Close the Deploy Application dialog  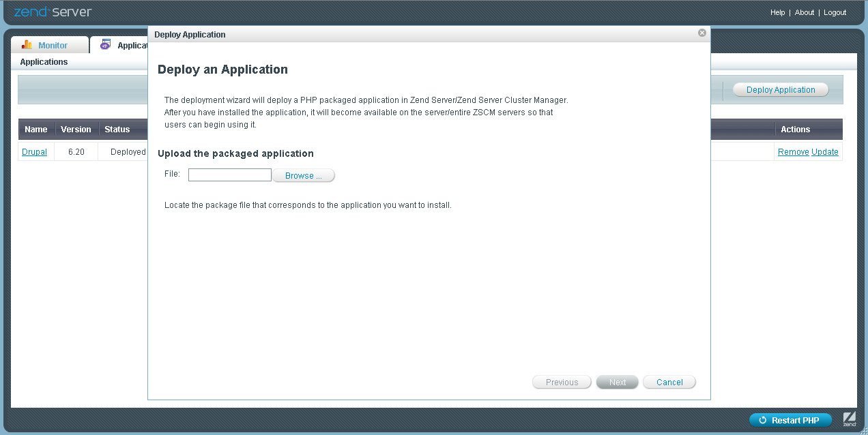pyautogui.click(x=701, y=33)
